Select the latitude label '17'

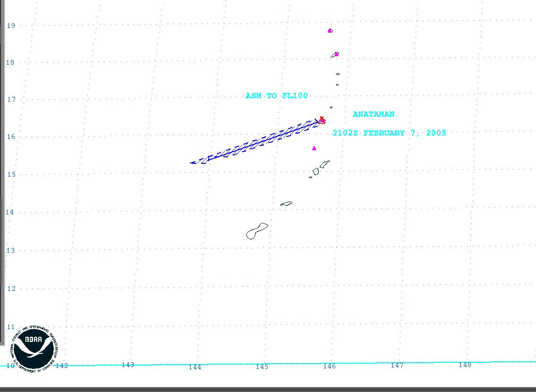[x=11, y=100]
